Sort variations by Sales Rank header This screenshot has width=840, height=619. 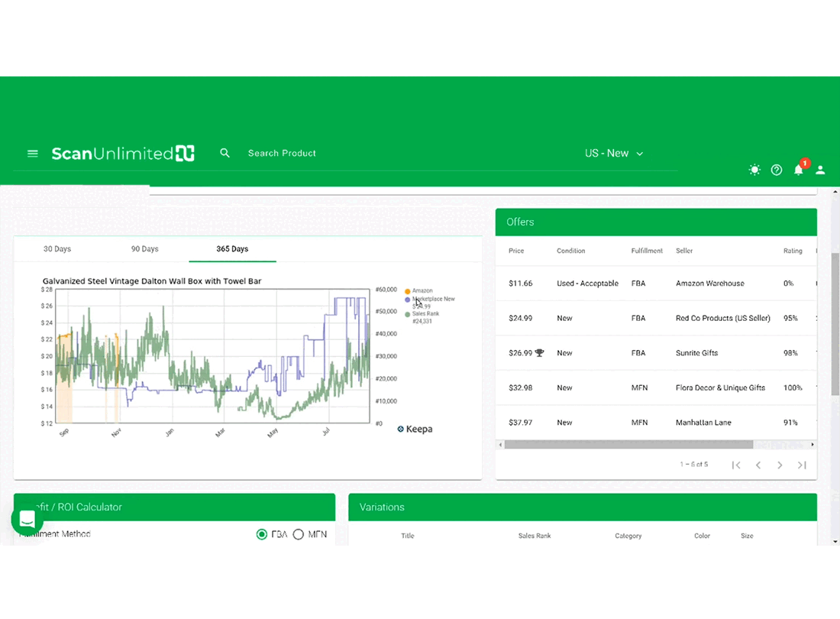coord(535,536)
